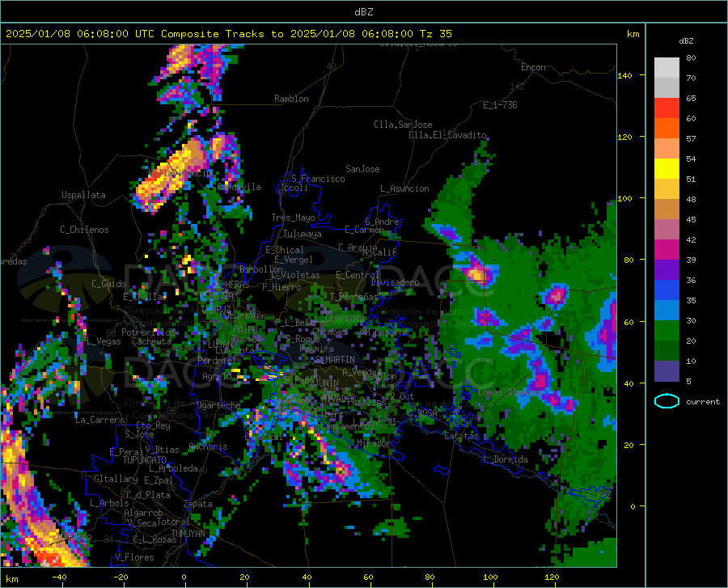Click the 'Potrerillos' map label
Viewport: 728px width, 588px height.
click(x=148, y=332)
